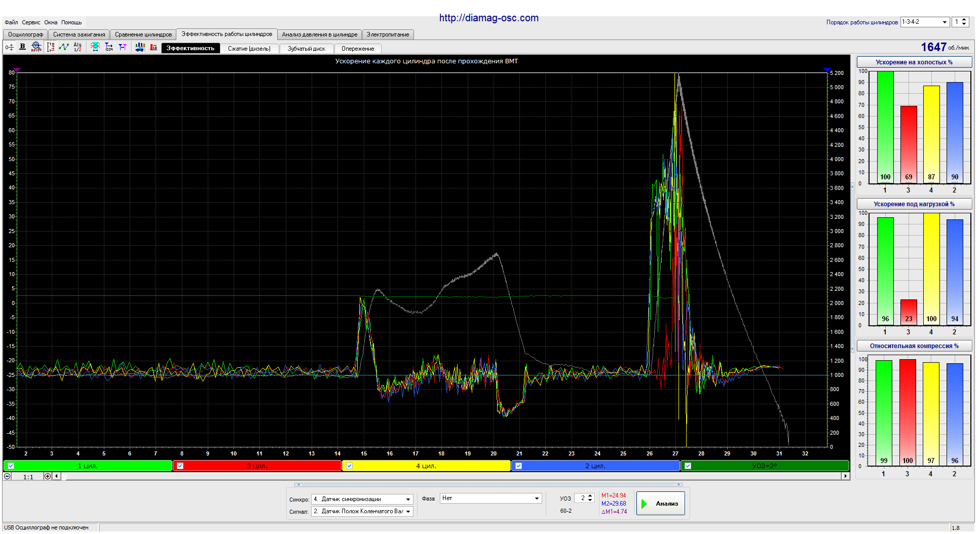Click the Alg 1/2 algorithm icon
Image resolution: width=980 pixels, height=534 pixels.
tap(78, 47)
